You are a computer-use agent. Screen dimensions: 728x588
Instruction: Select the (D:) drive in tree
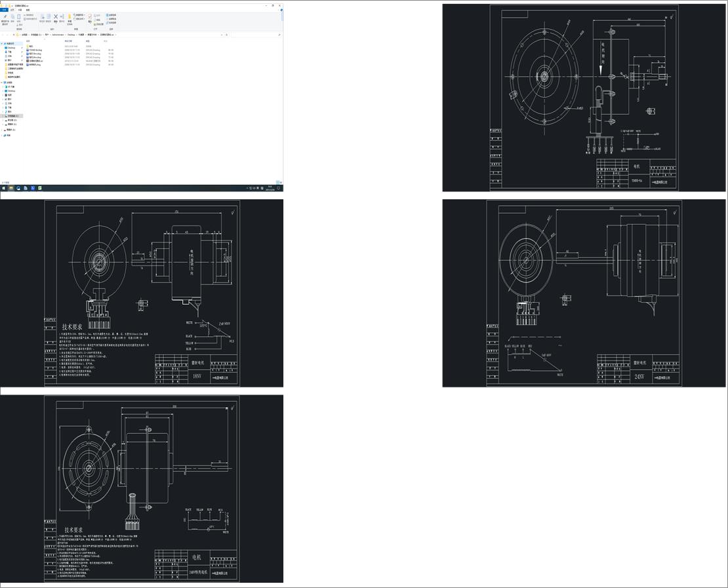12,120
